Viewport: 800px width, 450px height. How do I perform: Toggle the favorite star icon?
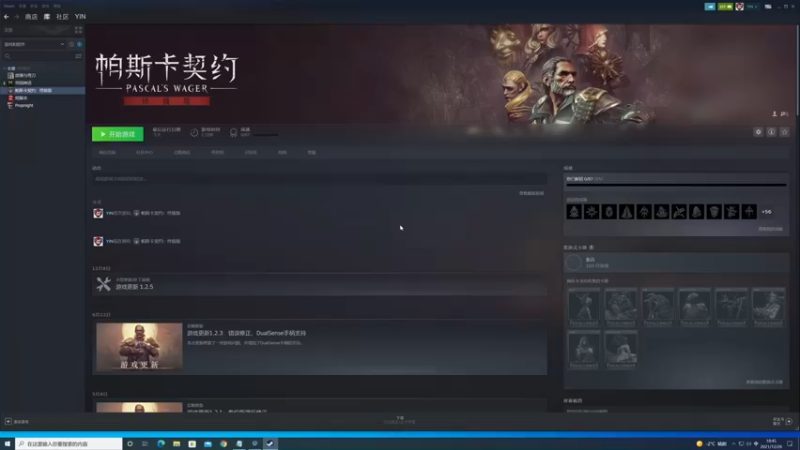click(x=785, y=132)
